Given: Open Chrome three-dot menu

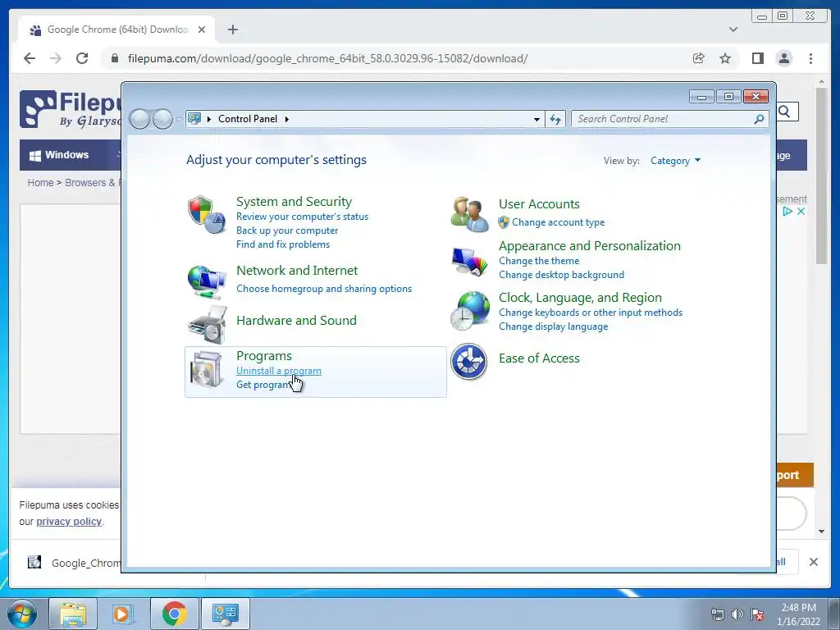Looking at the screenshot, I should [811, 58].
